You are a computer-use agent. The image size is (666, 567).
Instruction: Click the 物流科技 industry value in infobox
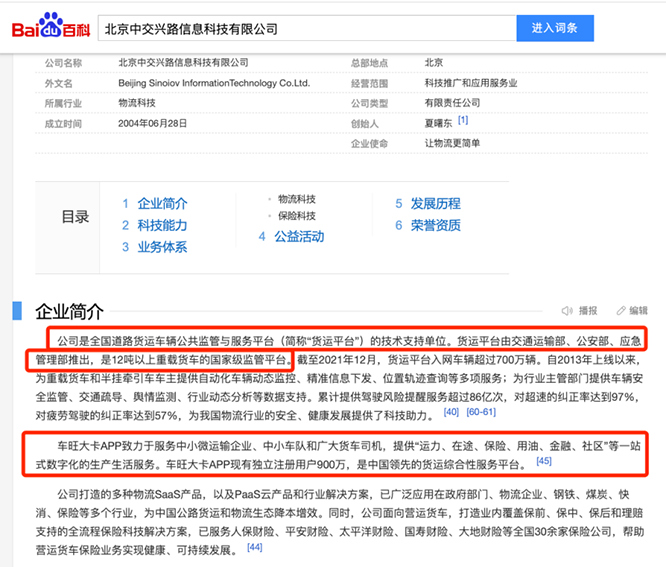coord(137,103)
